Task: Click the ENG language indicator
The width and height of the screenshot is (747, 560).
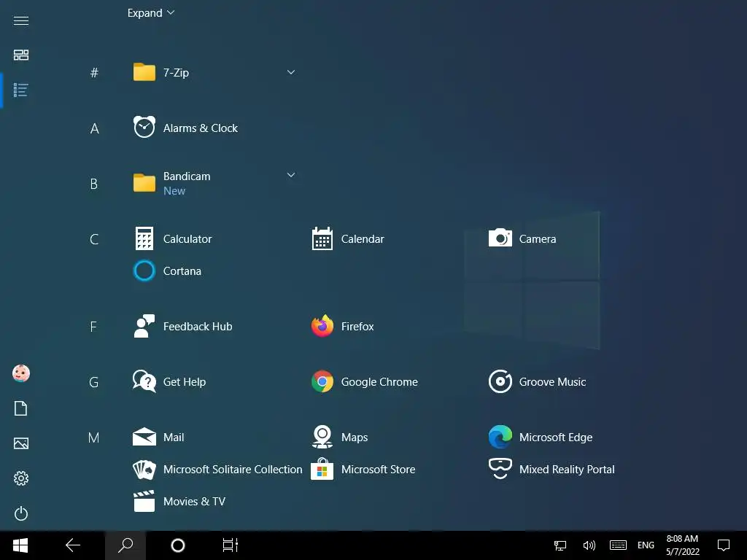Action: click(646, 545)
